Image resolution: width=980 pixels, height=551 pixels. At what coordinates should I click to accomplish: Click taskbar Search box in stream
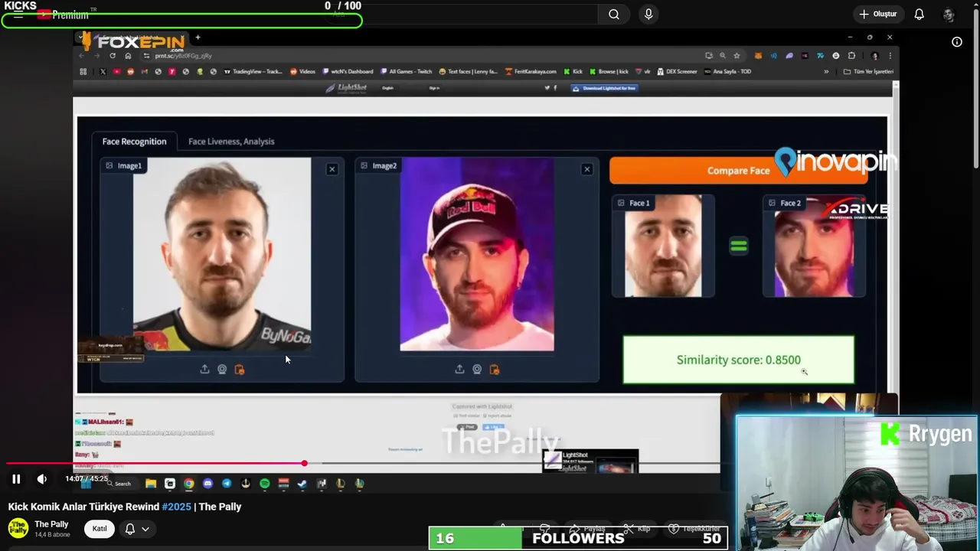121,484
